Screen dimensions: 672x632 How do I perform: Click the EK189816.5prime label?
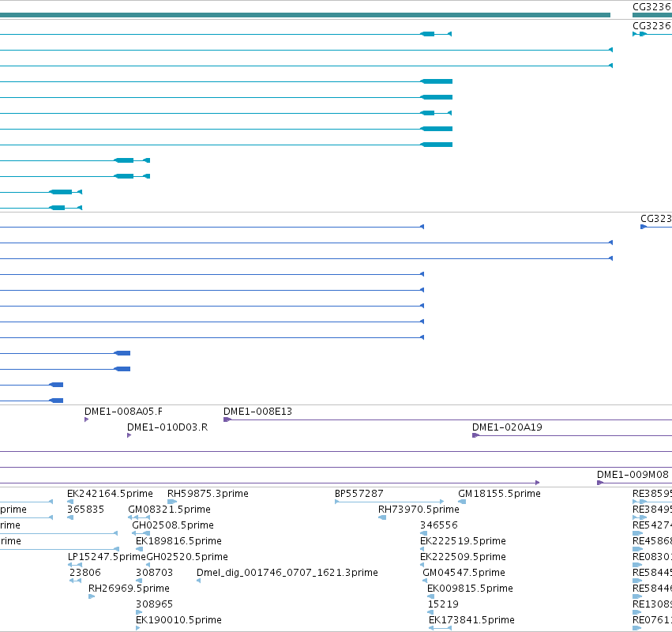tap(178, 541)
